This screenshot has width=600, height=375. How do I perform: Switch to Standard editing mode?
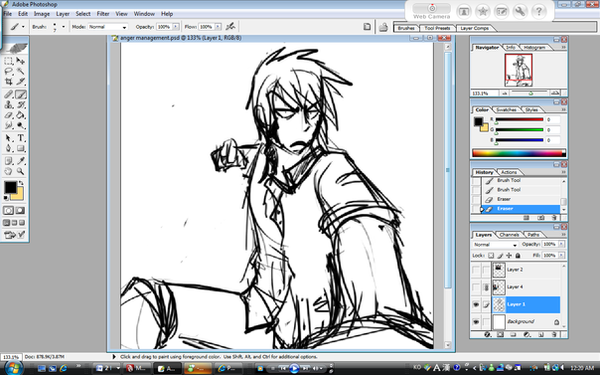8,210
